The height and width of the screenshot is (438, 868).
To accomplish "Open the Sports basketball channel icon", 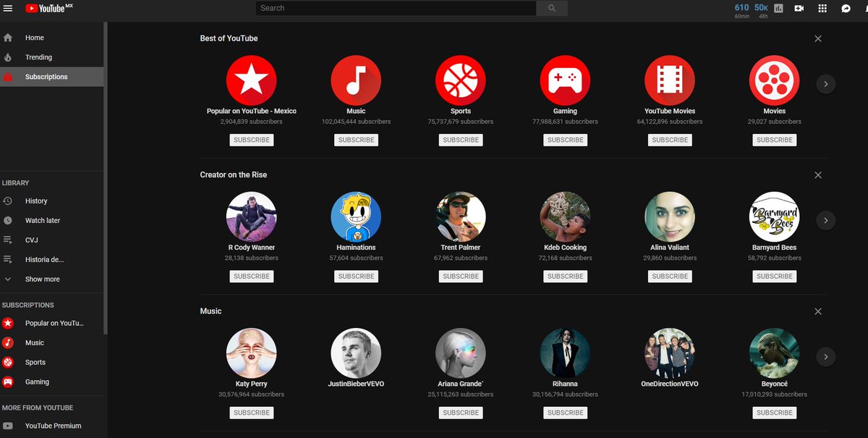I will (x=461, y=80).
